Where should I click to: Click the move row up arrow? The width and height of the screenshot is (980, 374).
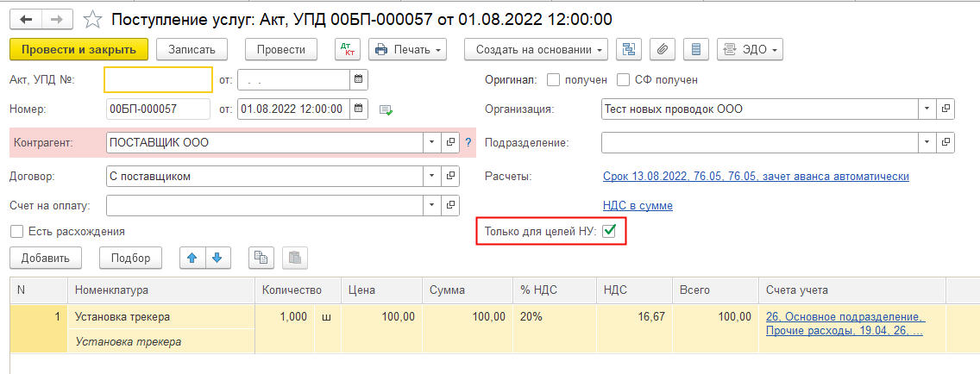pyautogui.click(x=192, y=258)
